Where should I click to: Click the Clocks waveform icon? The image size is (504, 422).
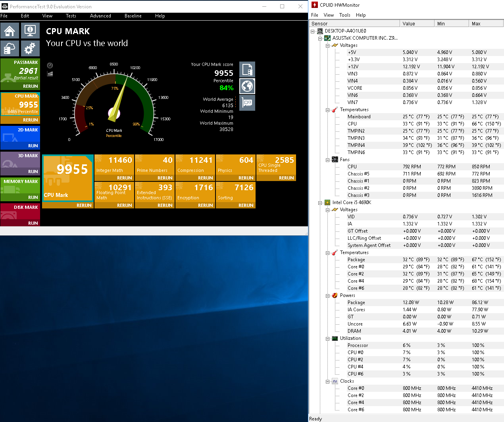(335, 381)
